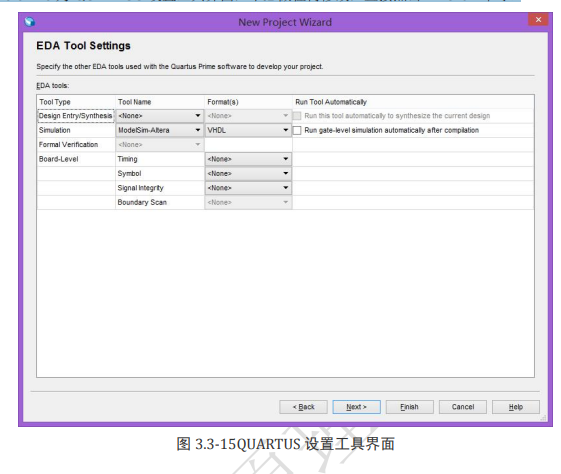Click the grayed-out synthesize current design checkbox
Image resolution: width=561 pixels, height=474 pixels.
click(x=297, y=116)
